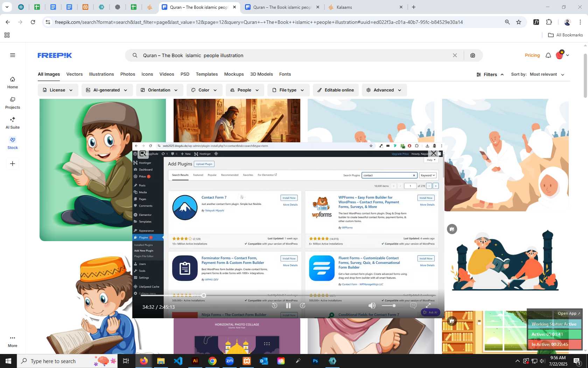Click the FREEPIK logo
The image size is (588, 368).
click(55, 55)
